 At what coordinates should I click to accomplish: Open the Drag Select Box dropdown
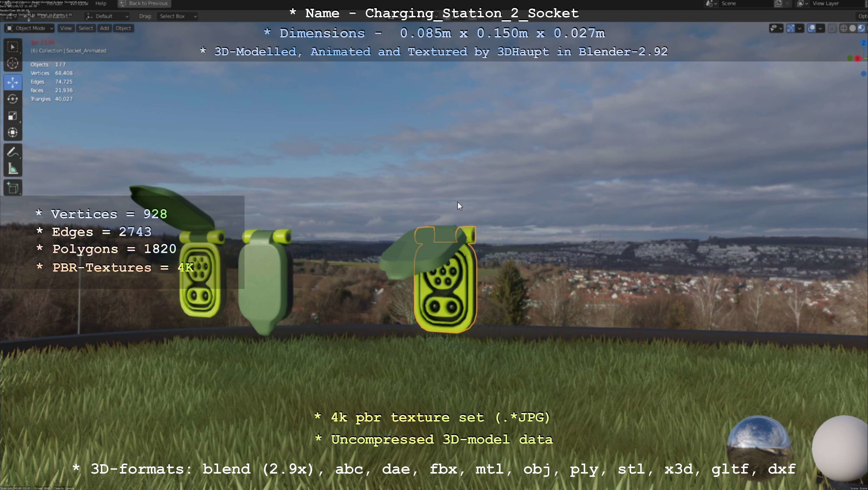(x=177, y=16)
